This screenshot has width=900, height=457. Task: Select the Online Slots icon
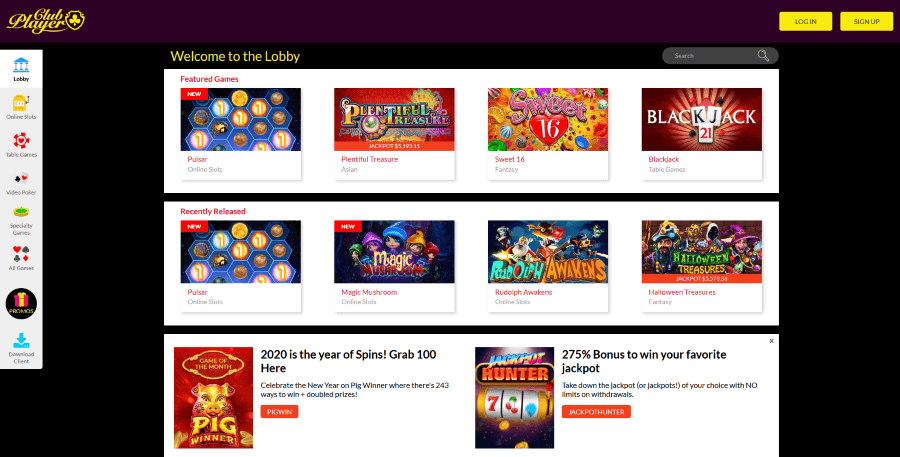pos(21,103)
